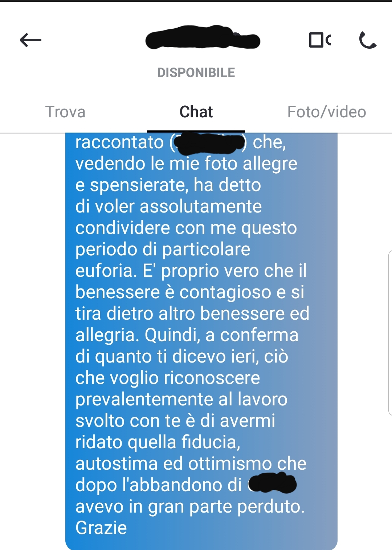Image resolution: width=392 pixels, height=550 pixels.
Task: Click the line "autostima ed ottimismo che"
Action: [191, 464]
